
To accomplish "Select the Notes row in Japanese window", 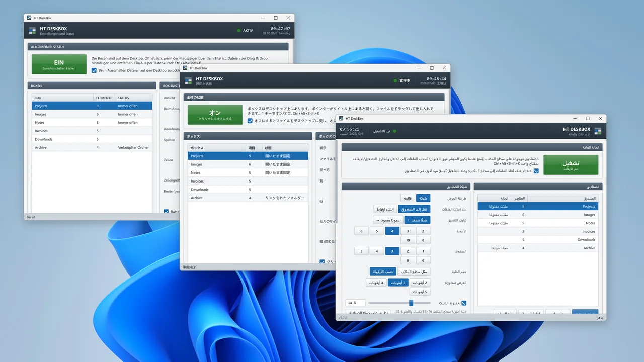I will pos(248,172).
